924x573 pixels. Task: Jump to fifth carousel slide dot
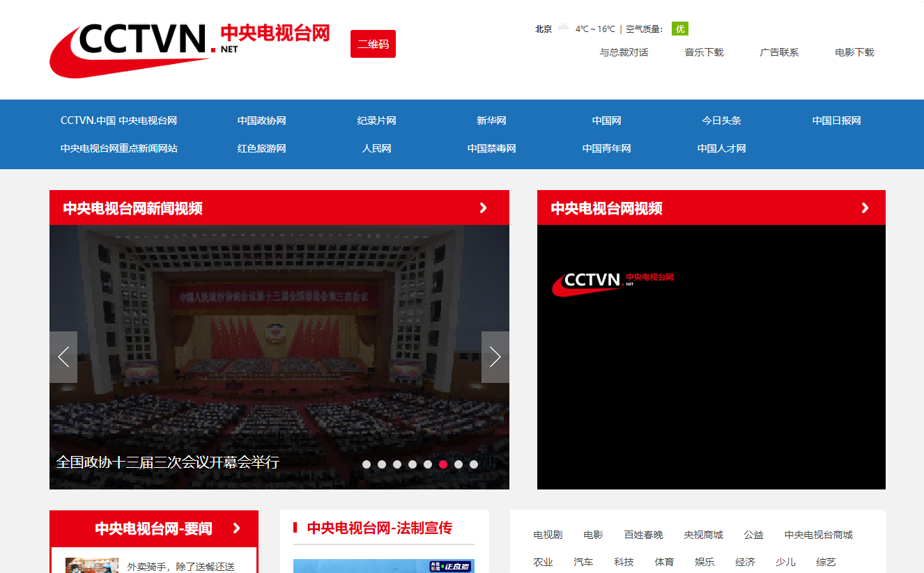(x=428, y=464)
